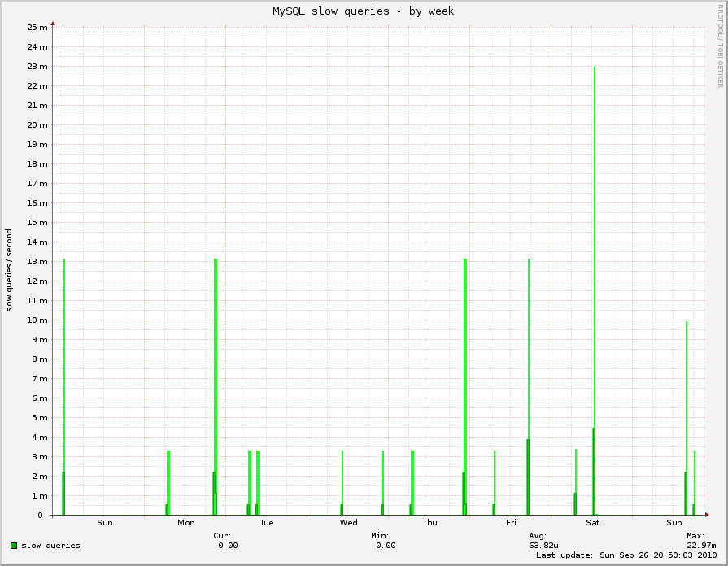Click the 'Wed' x-axis label
The height and width of the screenshot is (566, 728).
click(x=349, y=523)
